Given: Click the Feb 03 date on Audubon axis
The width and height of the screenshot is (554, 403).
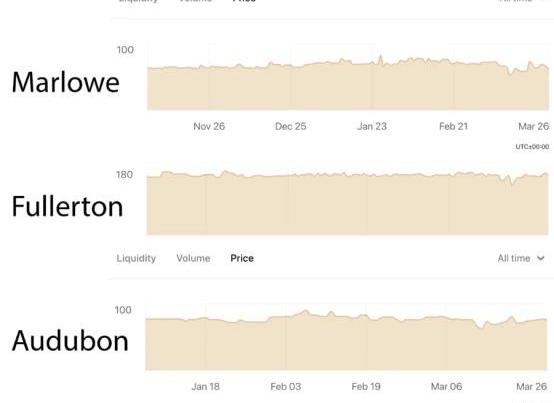Looking at the screenshot, I should pyautogui.click(x=286, y=387).
